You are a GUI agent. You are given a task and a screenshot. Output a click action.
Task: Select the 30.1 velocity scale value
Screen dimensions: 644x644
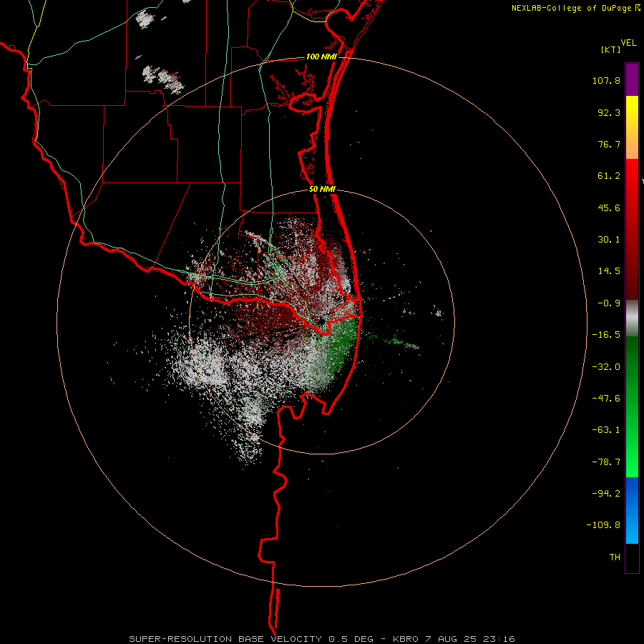tap(609, 240)
